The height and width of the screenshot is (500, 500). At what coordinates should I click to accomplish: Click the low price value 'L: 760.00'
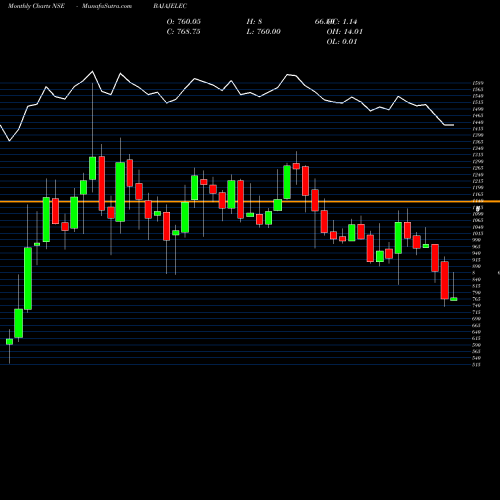(264, 32)
